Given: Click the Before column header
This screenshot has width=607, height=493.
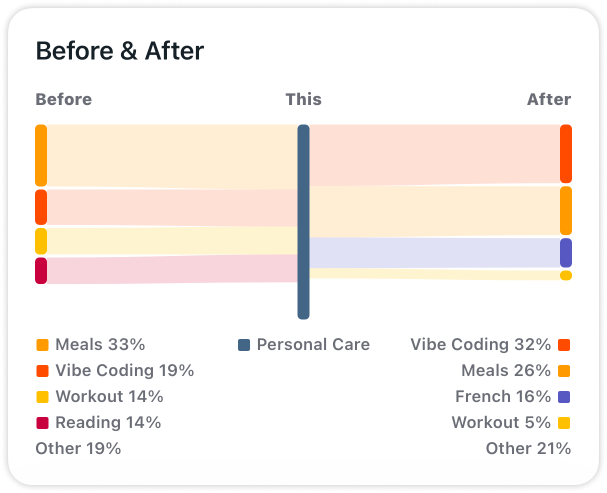Looking at the screenshot, I should click(64, 99).
